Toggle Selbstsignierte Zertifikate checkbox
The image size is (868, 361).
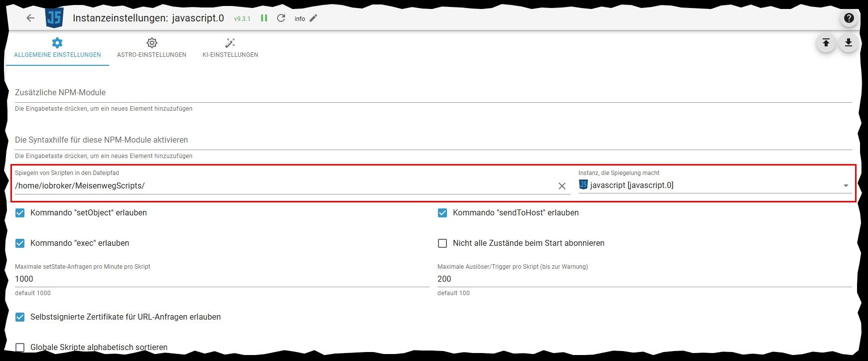(20, 317)
